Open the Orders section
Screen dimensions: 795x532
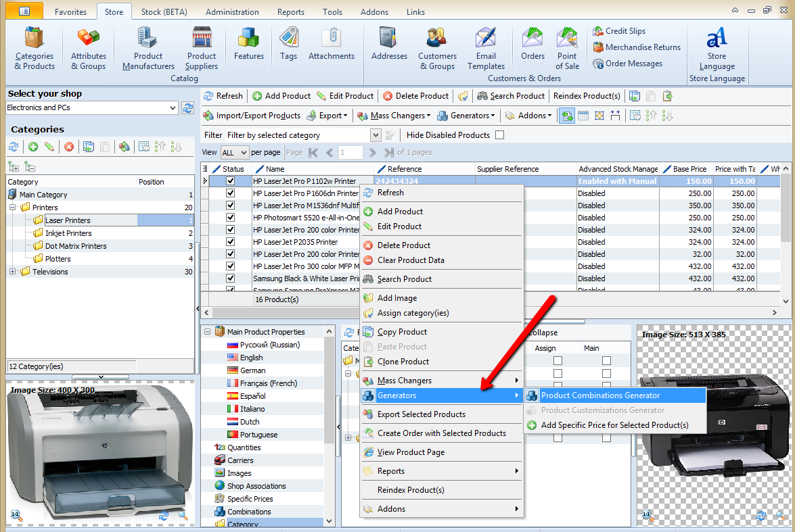[532, 44]
